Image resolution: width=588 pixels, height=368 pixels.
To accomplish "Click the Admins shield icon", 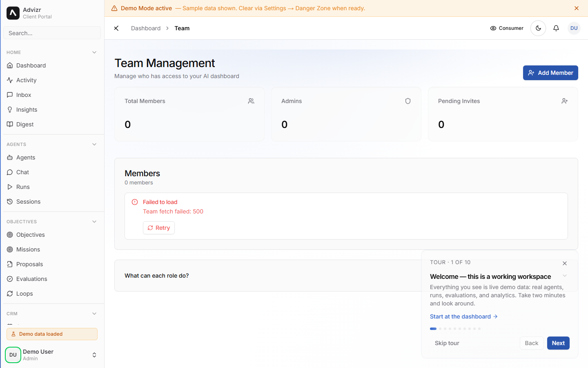I will pos(408,101).
